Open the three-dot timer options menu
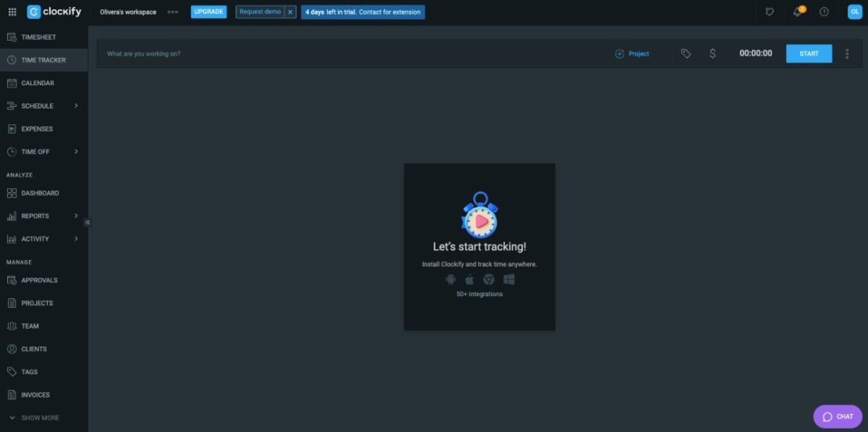Viewport: 868px width, 432px height. [847, 54]
